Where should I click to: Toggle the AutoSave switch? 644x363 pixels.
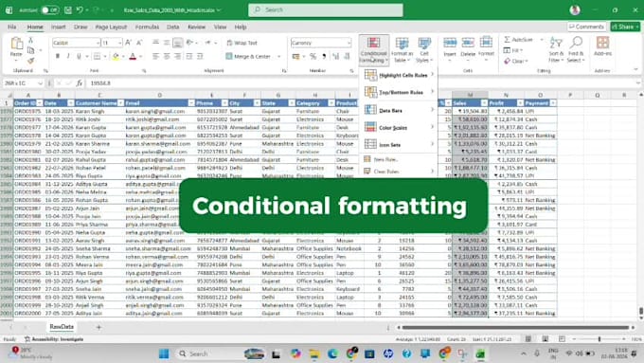[49, 9]
